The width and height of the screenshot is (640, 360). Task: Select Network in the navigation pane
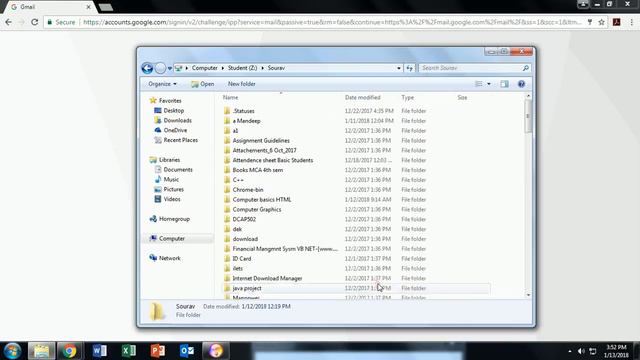click(165, 258)
